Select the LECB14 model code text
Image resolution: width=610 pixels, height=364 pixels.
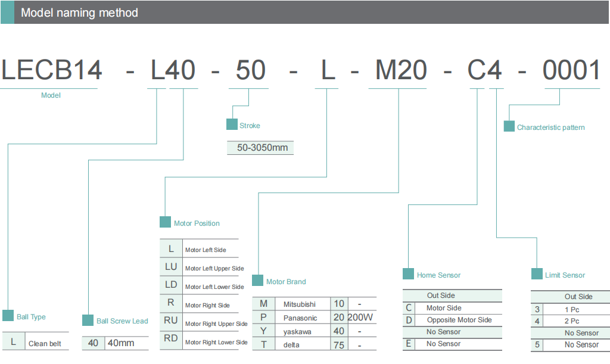point(51,70)
